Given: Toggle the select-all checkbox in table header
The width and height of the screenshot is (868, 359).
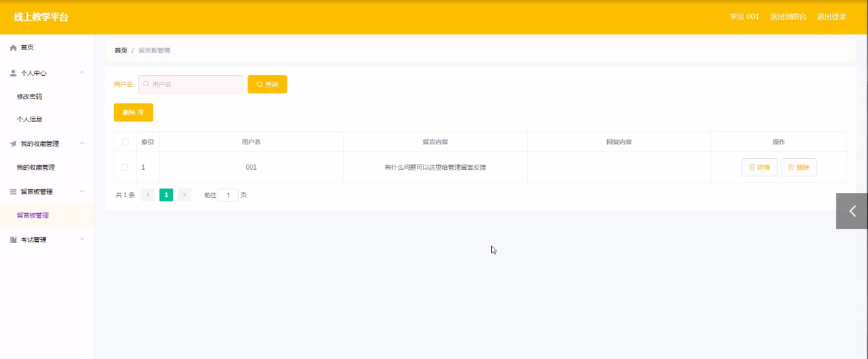Looking at the screenshot, I should (x=125, y=142).
